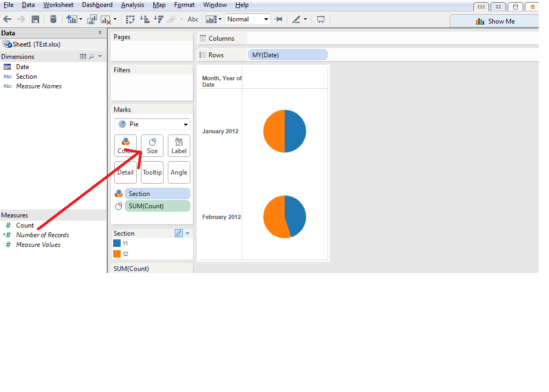Click the Abc show mark labels icon
This screenshot has width=549, height=392.
pyautogui.click(x=192, y=19)
